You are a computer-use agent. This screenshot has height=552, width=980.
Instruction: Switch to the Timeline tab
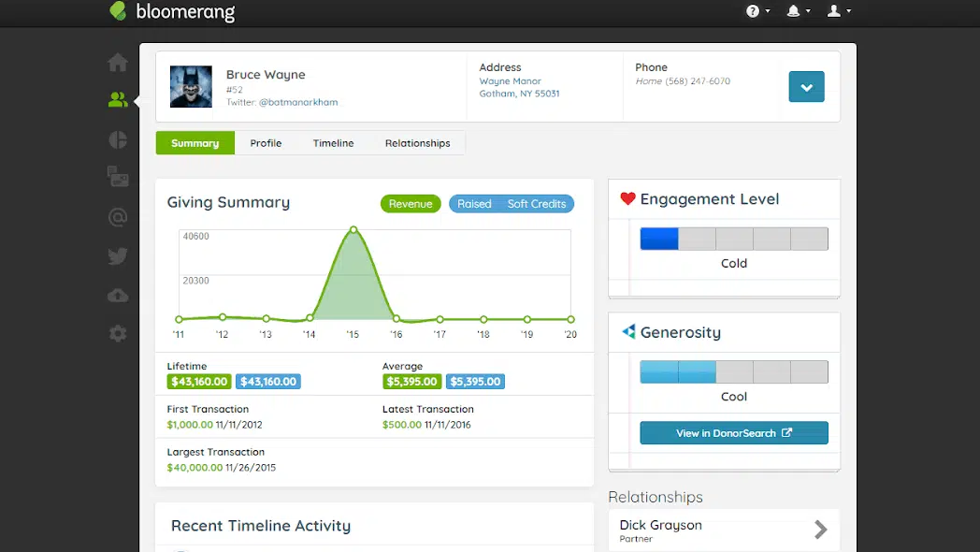point(333,143)
